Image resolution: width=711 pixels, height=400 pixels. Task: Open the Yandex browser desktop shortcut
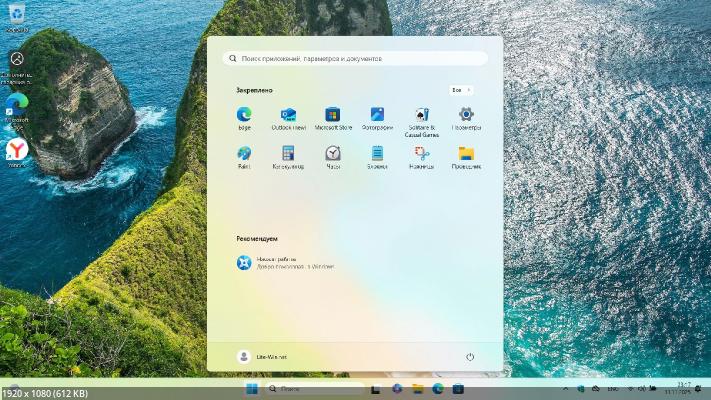click(x=16, y=150)
